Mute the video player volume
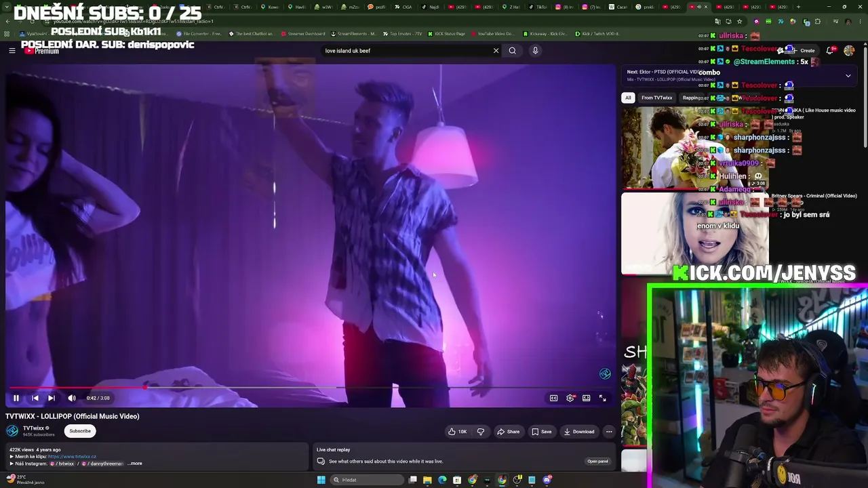The height and width of the screenshot is (488, 868). [x=72, y=398]
